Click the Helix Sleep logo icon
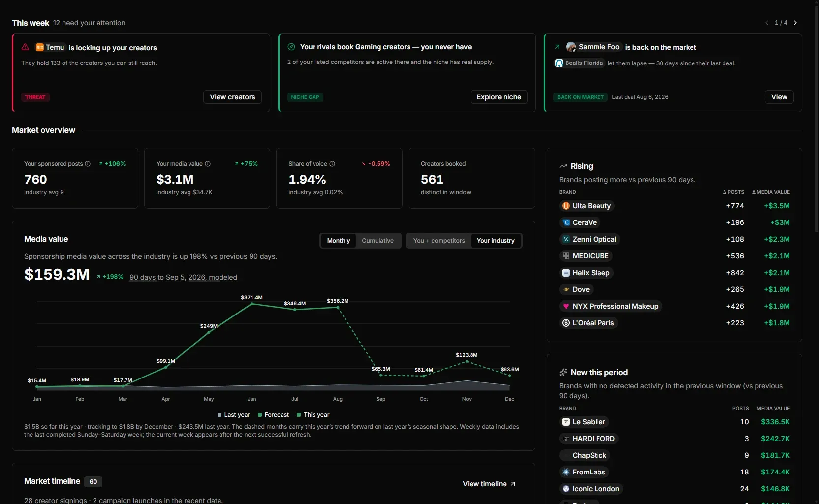The image size is (819, 504). coord(566,273)
